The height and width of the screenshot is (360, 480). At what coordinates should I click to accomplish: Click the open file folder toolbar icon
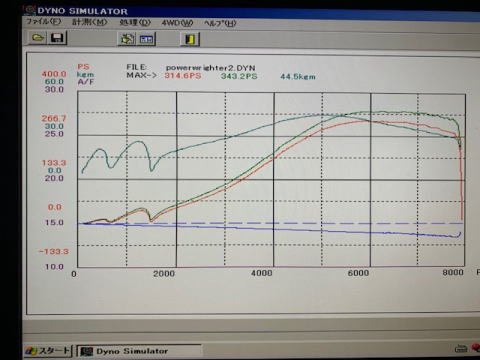(37, 38)
